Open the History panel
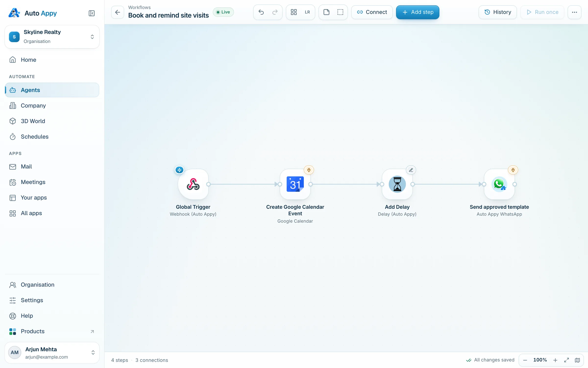 [498, 12]
